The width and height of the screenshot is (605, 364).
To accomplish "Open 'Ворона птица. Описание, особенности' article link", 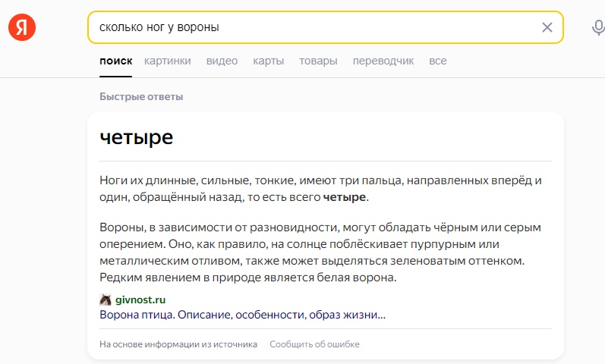I will click(242, 315).
